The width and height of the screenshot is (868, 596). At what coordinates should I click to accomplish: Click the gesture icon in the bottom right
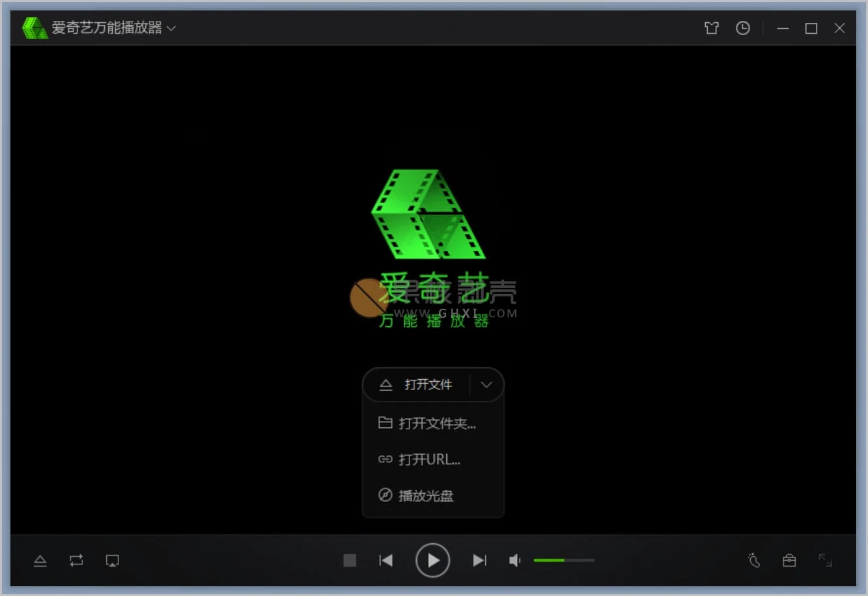click(x=753, y=560)
